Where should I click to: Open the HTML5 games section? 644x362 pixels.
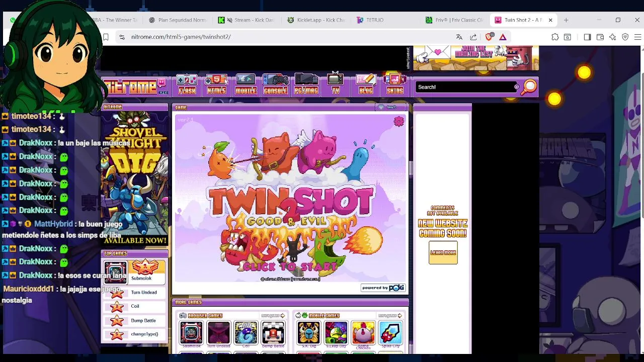216,84
